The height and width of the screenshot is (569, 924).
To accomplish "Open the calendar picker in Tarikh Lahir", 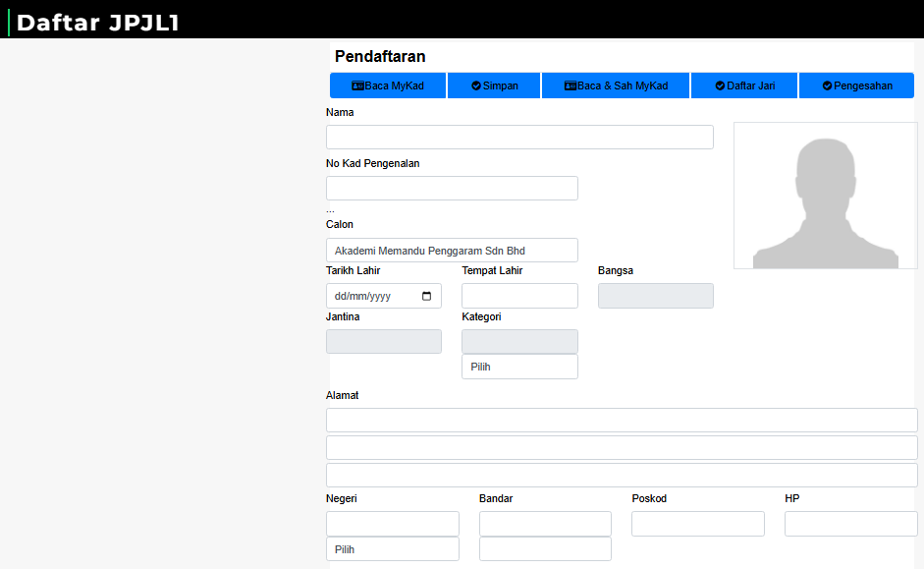I will click(426, 296).
